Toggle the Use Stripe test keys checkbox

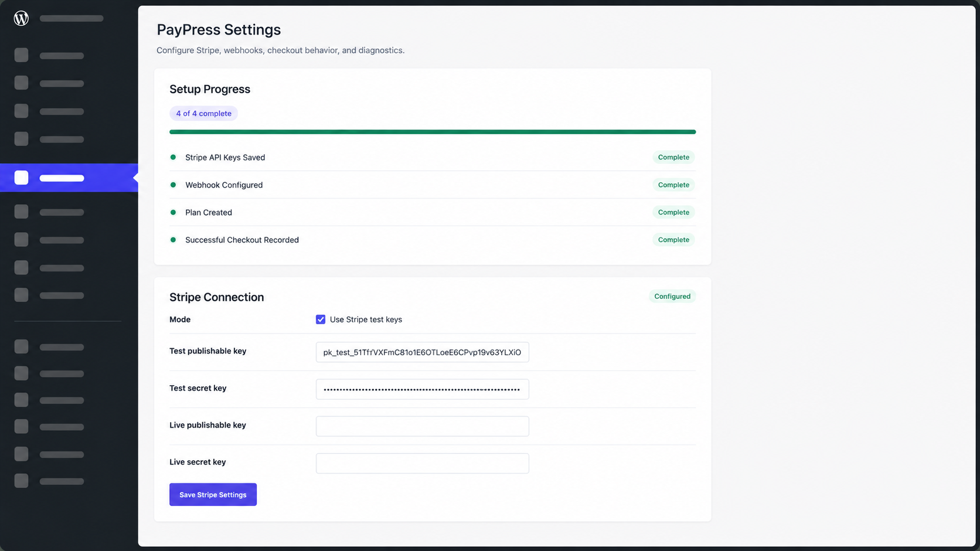321,319
